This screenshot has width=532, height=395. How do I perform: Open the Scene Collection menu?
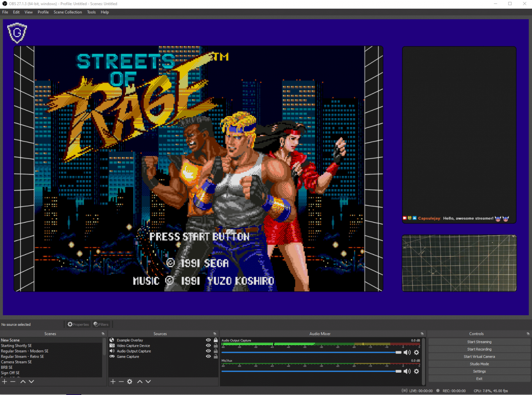[x=68, y=12]
